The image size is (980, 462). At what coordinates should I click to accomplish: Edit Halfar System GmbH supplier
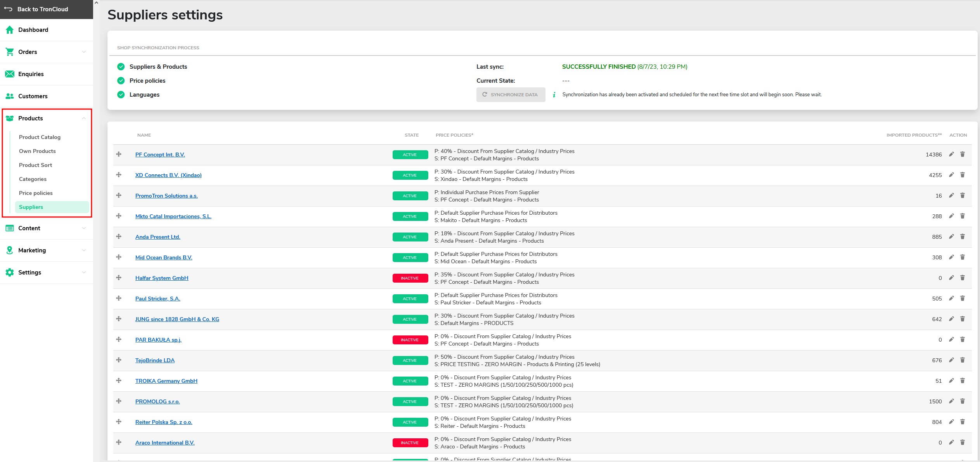pyautogui.click(x=951, y=278)
